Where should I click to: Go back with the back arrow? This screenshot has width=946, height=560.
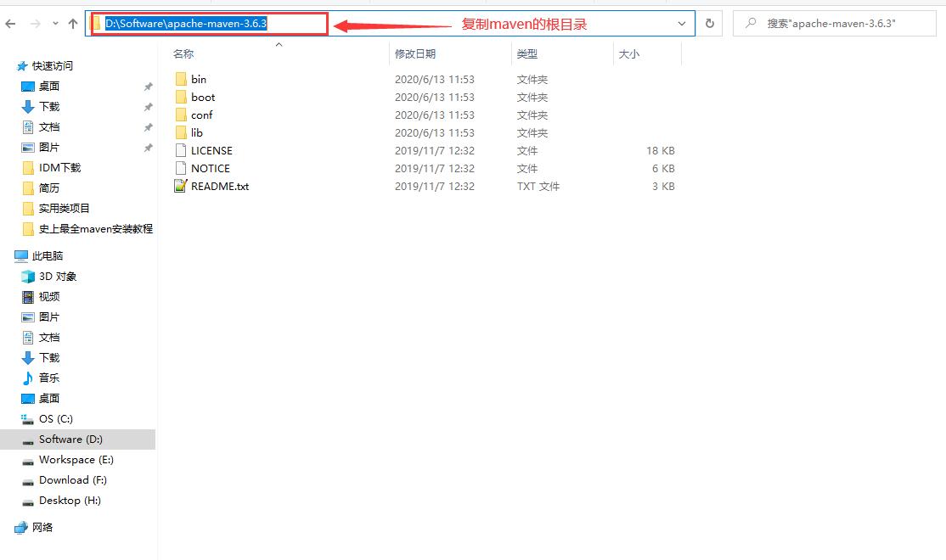(10, 24)
